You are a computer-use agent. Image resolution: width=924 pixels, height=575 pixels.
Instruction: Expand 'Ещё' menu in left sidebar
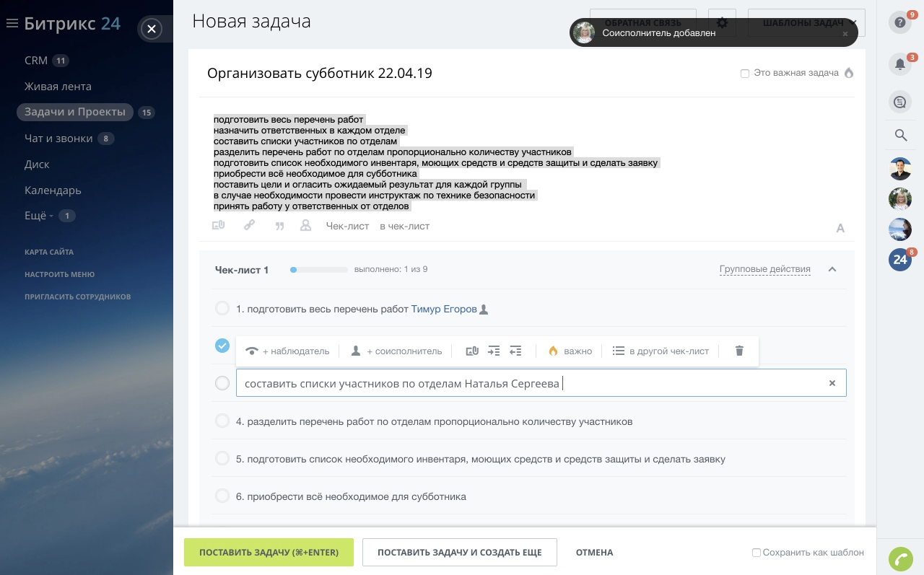coord(39,216)
